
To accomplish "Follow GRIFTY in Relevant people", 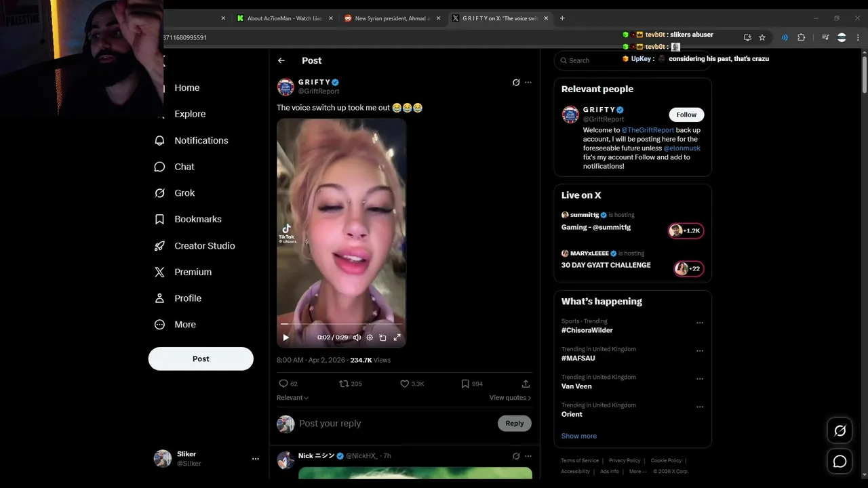I will pos(686,115).
